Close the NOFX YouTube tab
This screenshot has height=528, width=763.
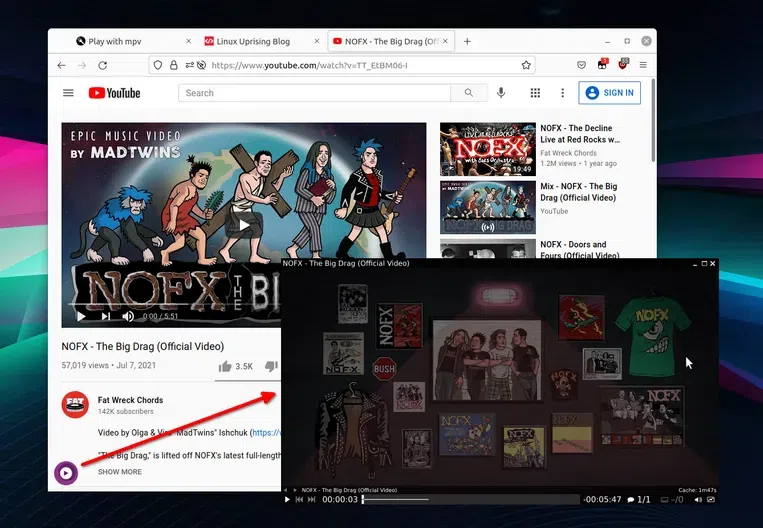point(445,41)
